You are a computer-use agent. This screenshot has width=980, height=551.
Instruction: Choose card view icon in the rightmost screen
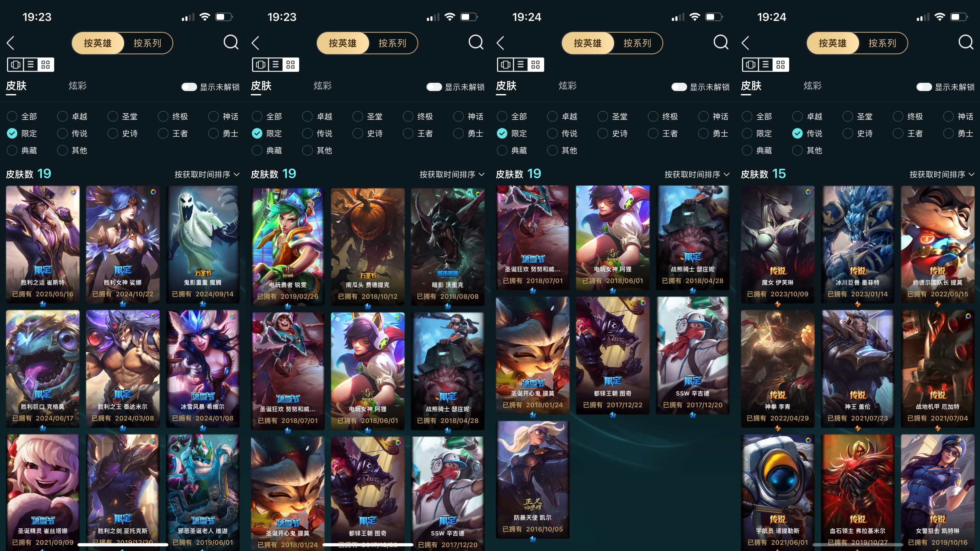tap(750, 65)
